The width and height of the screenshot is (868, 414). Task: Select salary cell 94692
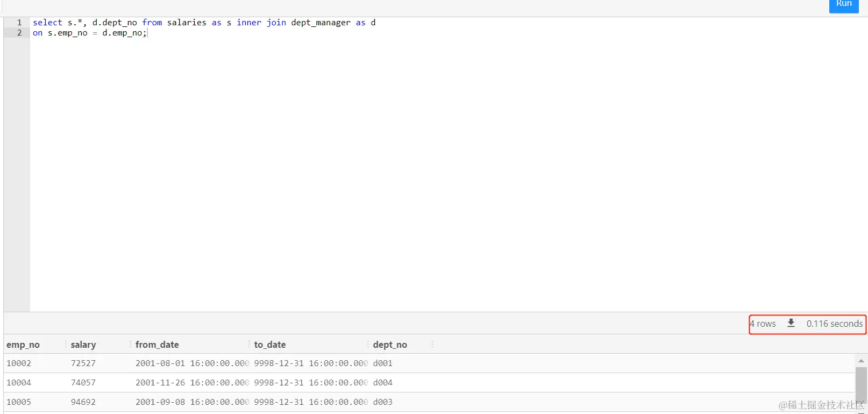pos(83,402)
